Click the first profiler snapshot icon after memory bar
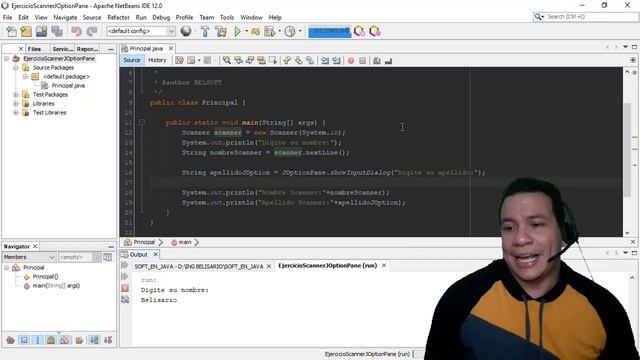Viewport: 640px width, 360px height. click(x=359, y=31)
